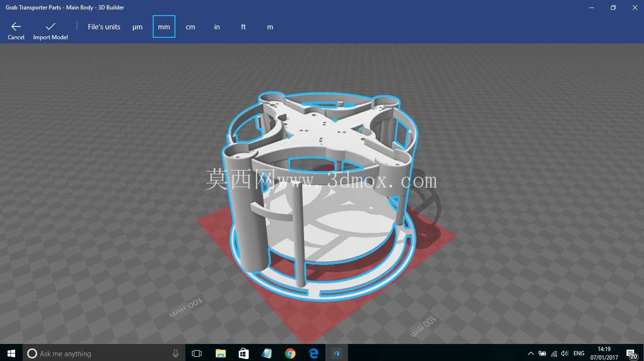This screenshot has width=644, height=361.
Task: Minimize the 3D Builder window
Action: (592, 8)
